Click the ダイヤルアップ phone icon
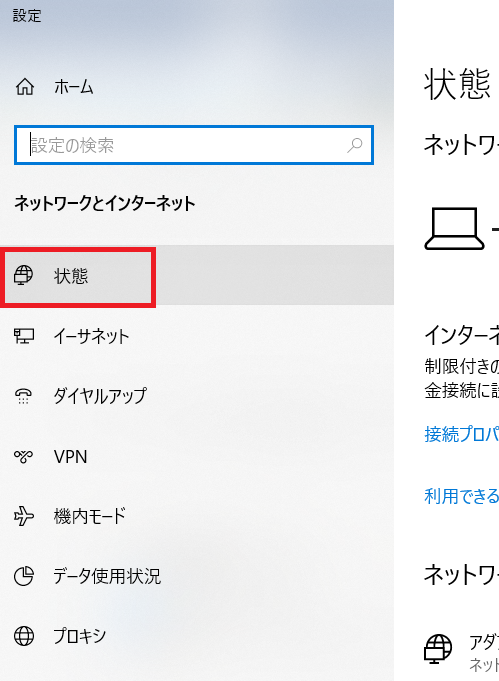 tap(23, 396)
